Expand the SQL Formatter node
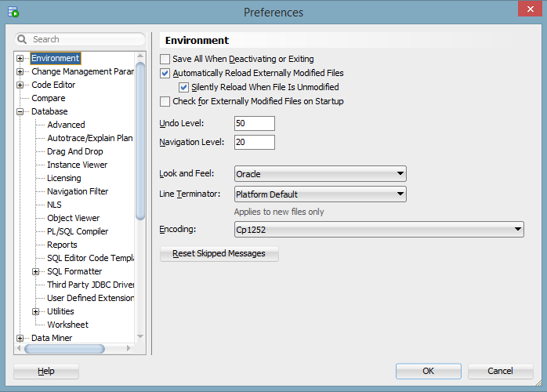This screenshot has width=547, height=392. [x=36, y=272]
